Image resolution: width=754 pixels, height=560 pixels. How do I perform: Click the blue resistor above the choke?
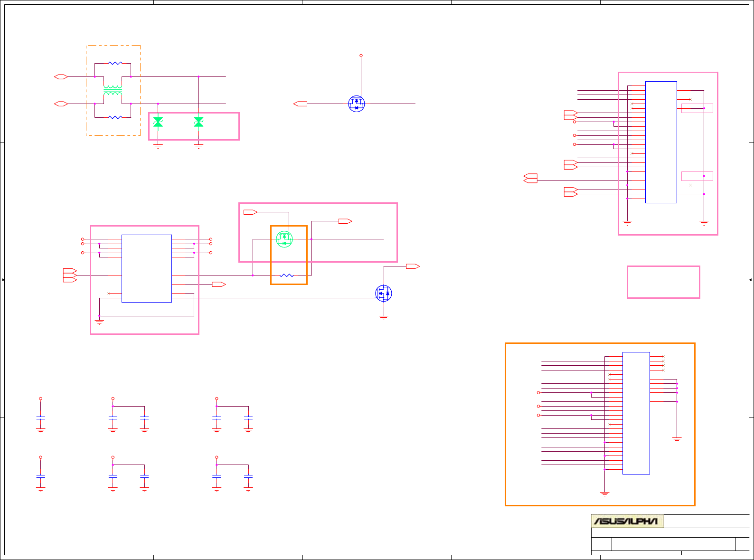(x=115, y=63)
